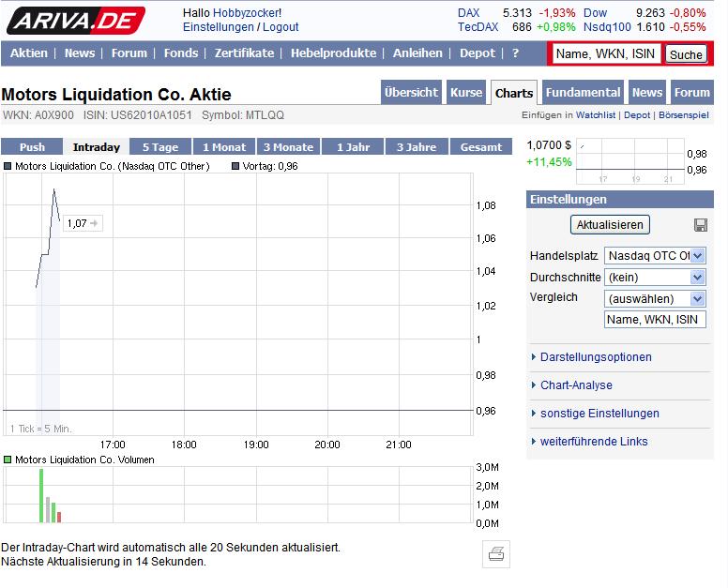The width and height of the screenshot is (728, 588).
Task: Open the Fundamental tab
Action: [583, 93]
